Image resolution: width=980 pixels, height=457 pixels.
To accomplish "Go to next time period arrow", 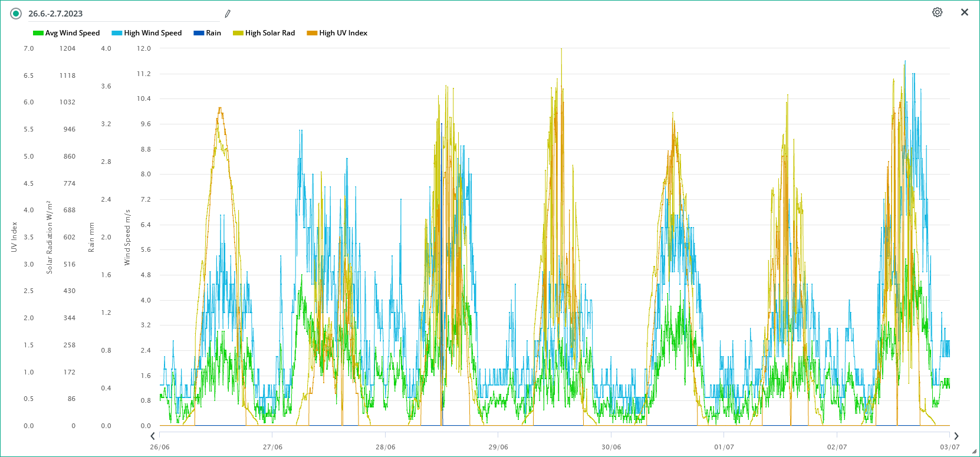I will coord(956,436).
